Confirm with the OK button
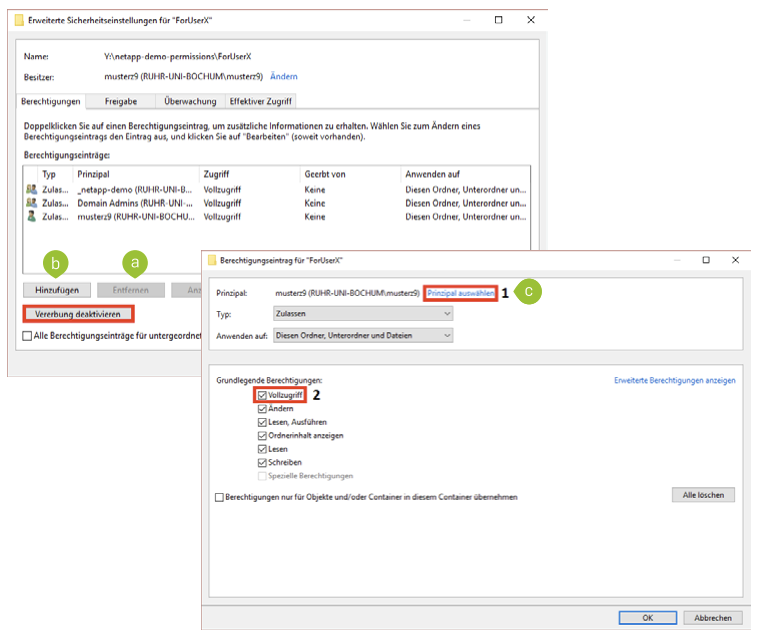 (x=648, y=618)
